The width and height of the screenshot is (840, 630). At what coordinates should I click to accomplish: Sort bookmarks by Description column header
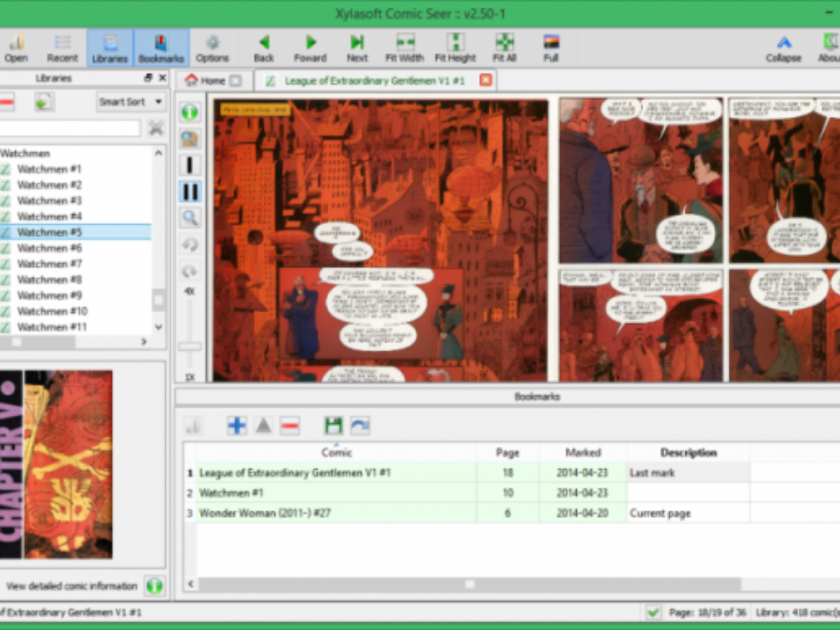coord(688,453)
